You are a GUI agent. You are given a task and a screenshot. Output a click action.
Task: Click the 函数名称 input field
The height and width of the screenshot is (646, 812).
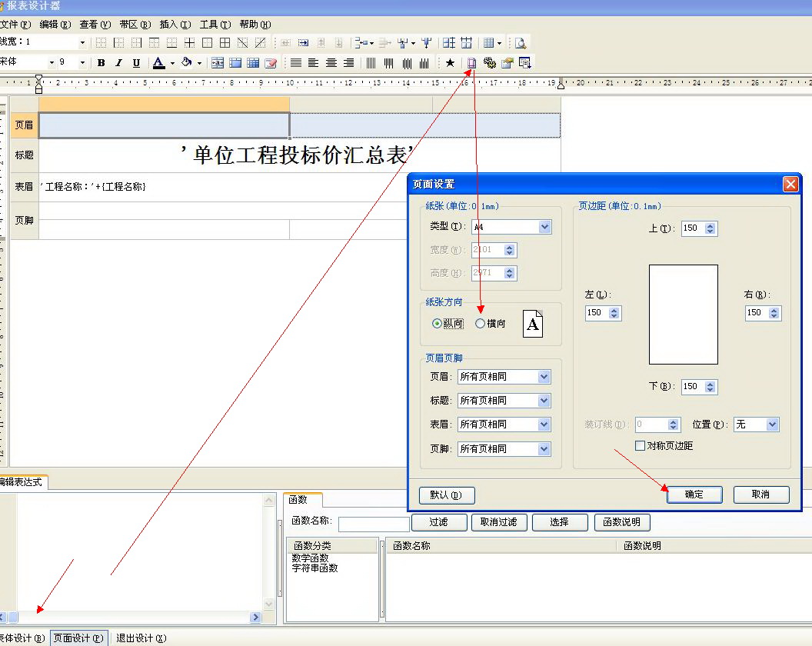point(374,523)
